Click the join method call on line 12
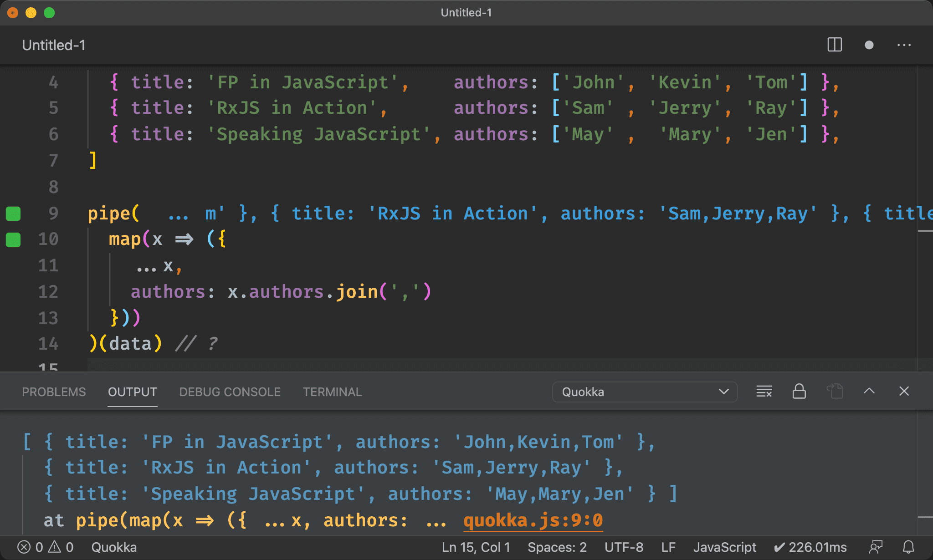The image size is (933, 560). tap(357, 291)
